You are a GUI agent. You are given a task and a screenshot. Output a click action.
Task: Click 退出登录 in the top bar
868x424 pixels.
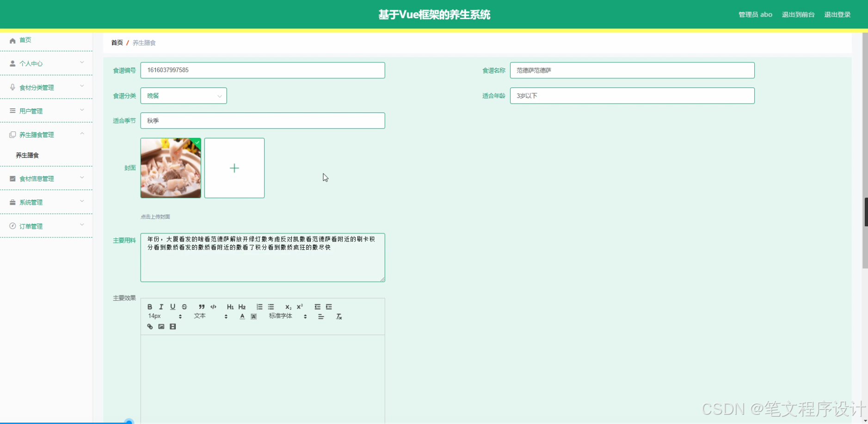pyautogui.click(x=837, y=14)
